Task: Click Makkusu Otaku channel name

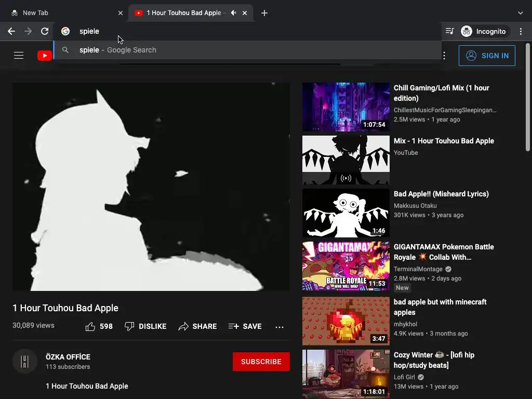Action: 415,206
